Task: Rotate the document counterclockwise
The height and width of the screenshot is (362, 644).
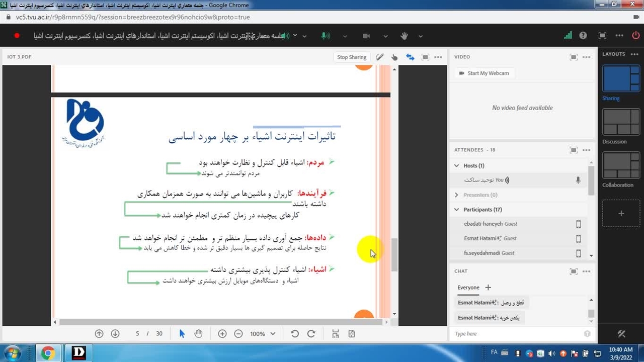Action: coord(295,334)
